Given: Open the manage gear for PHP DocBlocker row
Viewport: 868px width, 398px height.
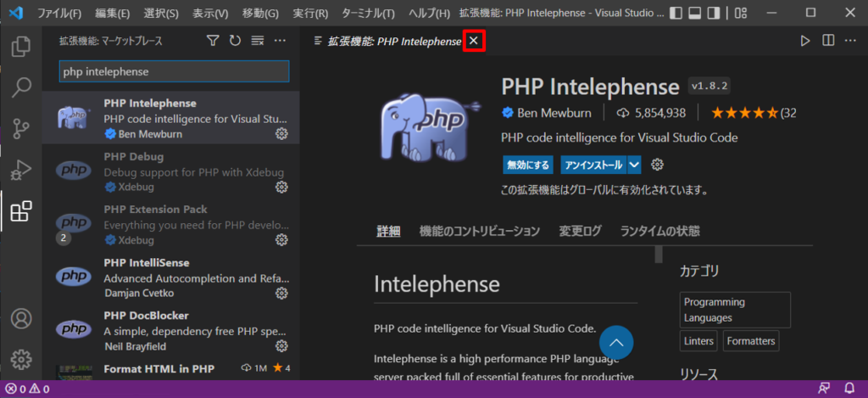Looking at the screenshot, I should pyautogui.click(x=281, y=346).
